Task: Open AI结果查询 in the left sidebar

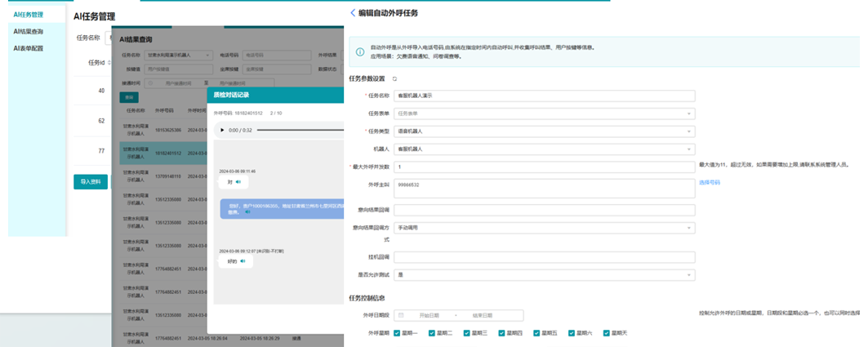Action: pos(29,31)
